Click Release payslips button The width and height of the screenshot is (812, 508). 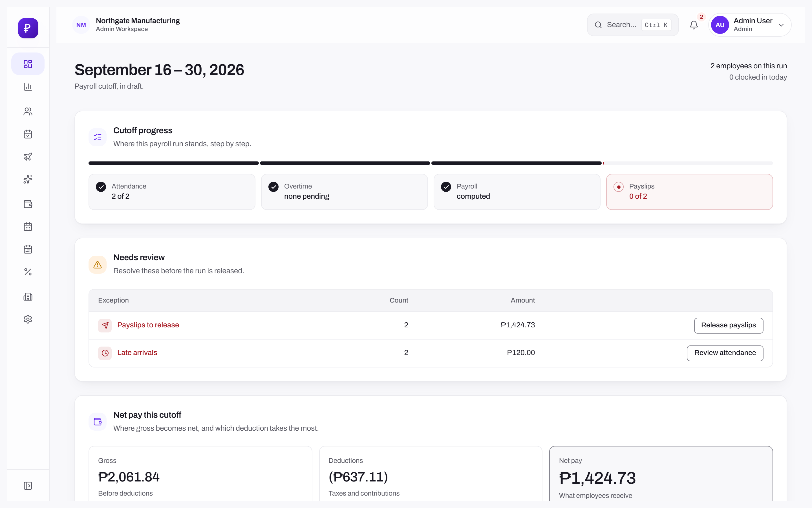(x=729, y=325)
